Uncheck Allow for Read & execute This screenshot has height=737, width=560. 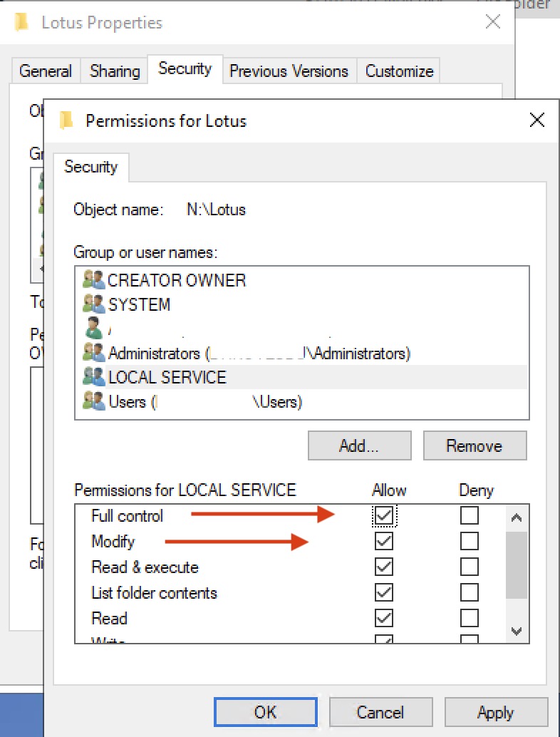[384, 567]
